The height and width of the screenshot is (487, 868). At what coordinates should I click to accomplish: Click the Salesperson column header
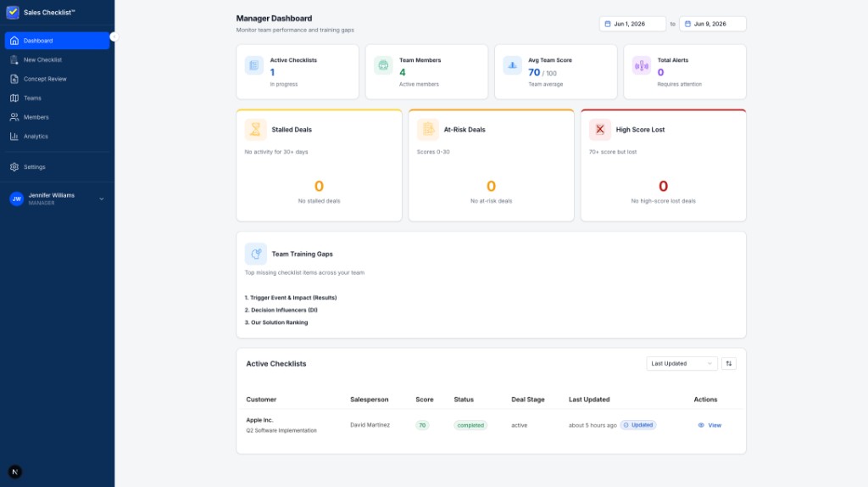[x=370, y=400]
